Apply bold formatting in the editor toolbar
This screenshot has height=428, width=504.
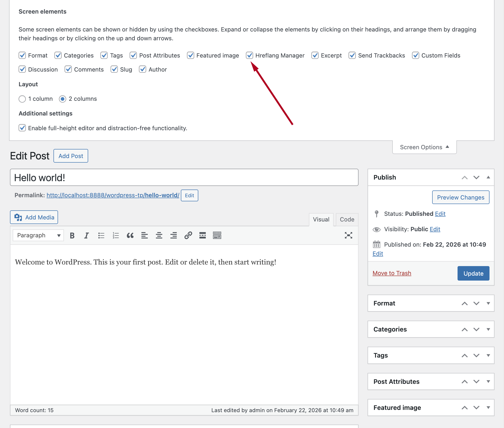click(72, 235)
